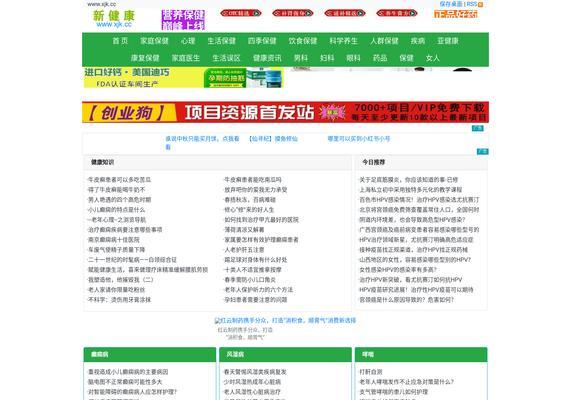The width and height of the screenshot is (571, 400).
Task: Open the 科学养生 section
Action: [x=344, y=41]
